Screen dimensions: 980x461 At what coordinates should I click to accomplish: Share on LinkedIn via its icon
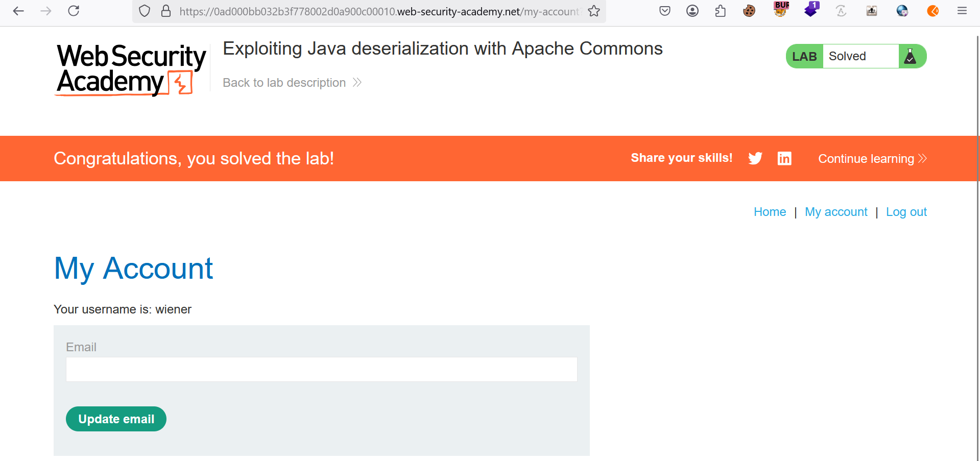coord(784,158)
